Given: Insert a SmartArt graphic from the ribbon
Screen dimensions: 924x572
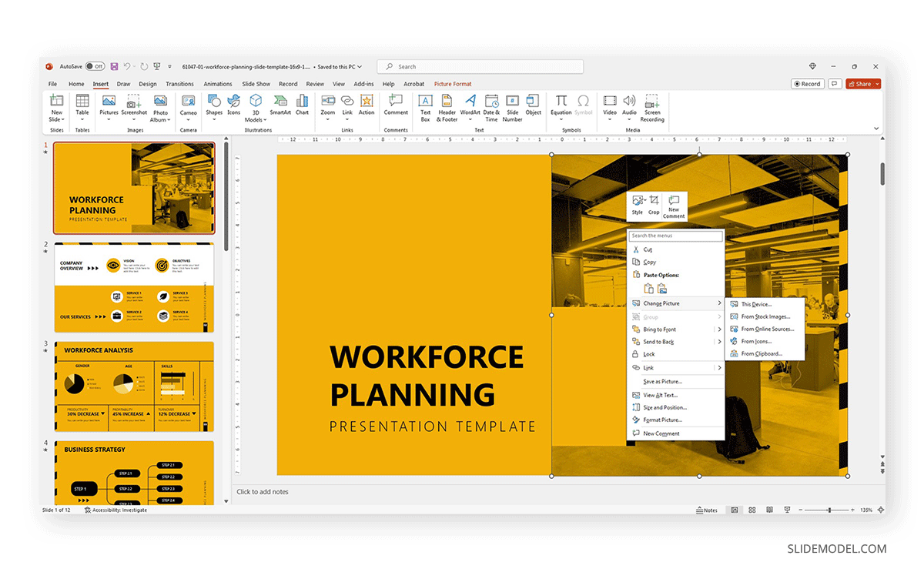Looking at the screenshot, I should tap(280, 108).
